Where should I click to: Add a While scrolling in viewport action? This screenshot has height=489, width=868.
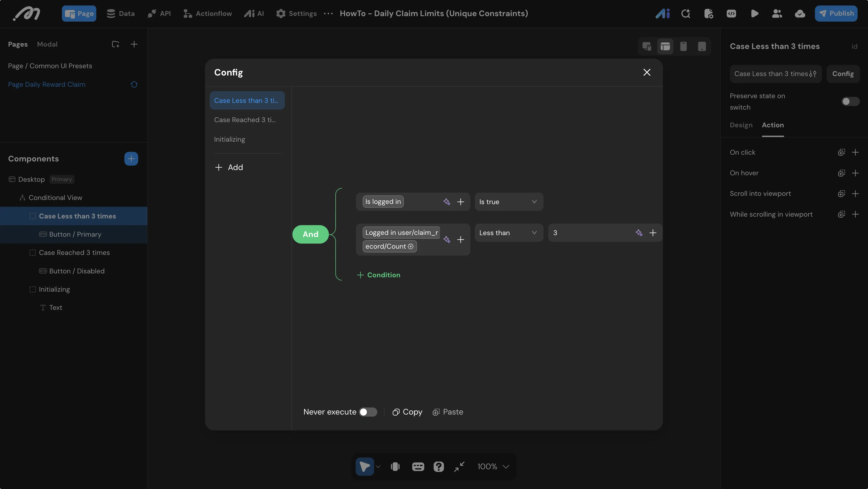(855, 214)
